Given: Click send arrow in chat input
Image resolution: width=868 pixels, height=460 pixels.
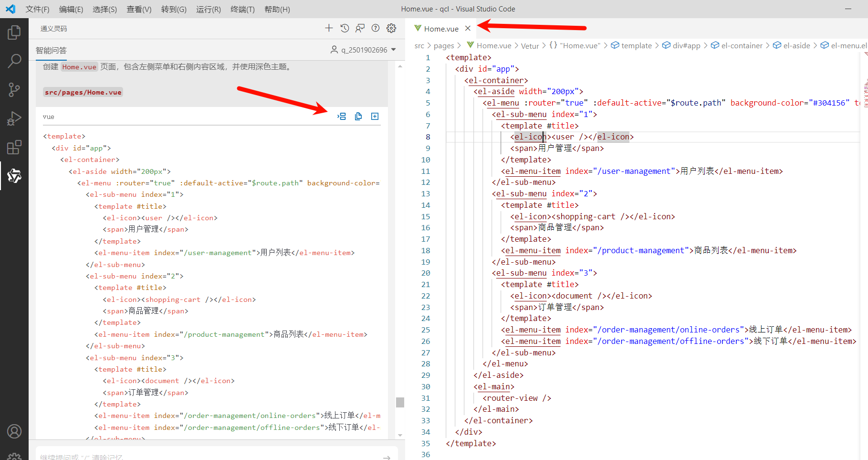Looking at the screenshot, I should pyautogui.click(x=387, y=457).
